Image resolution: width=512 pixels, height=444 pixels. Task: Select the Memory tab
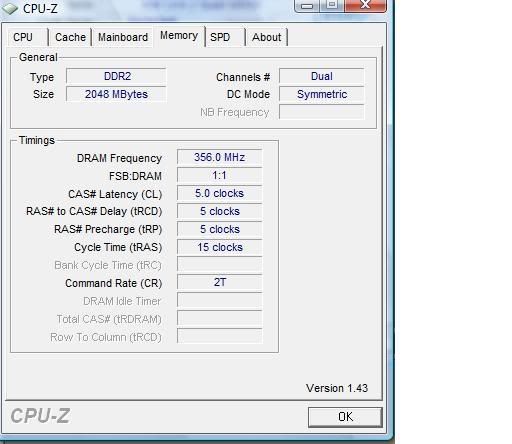(x=179, y=35)
